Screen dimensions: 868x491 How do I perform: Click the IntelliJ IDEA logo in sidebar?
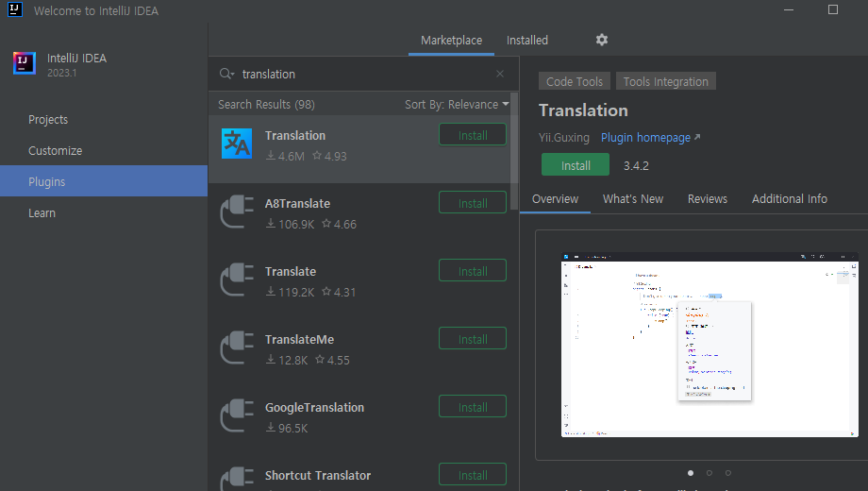pyautogui.click(x=25, y=63)
